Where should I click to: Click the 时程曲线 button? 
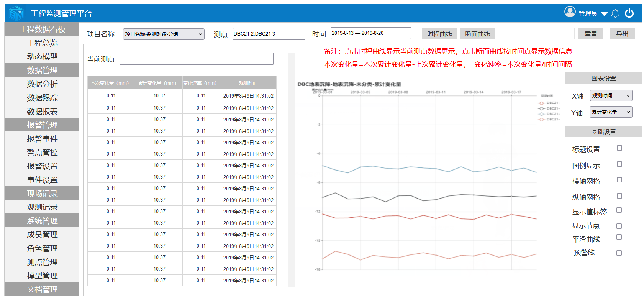point(439,34)
